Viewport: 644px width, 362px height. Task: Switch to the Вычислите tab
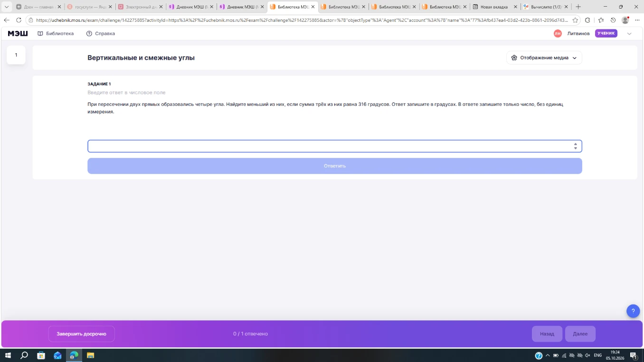pyautogui.click(x=545, y=7)
